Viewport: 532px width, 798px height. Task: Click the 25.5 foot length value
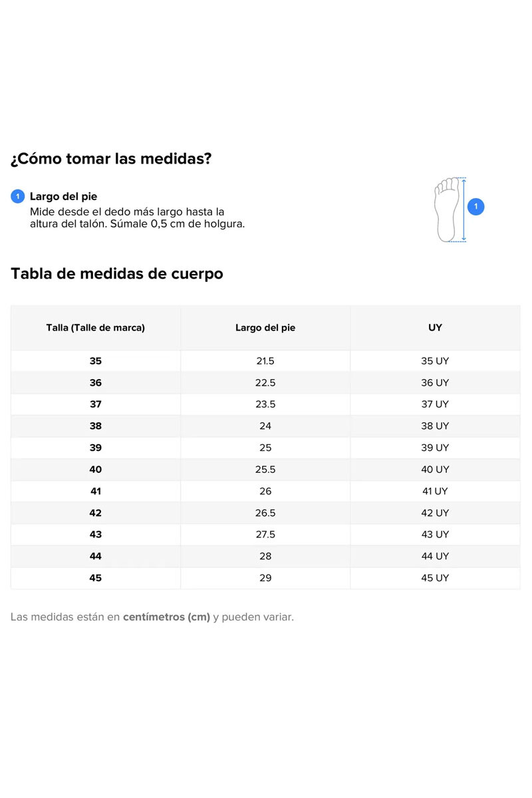pos(265,469)
